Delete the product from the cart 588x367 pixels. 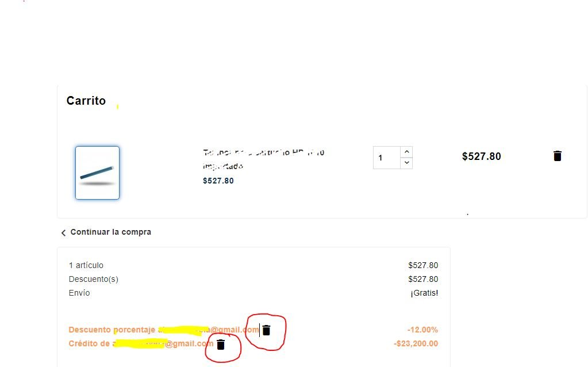point(558,156)
